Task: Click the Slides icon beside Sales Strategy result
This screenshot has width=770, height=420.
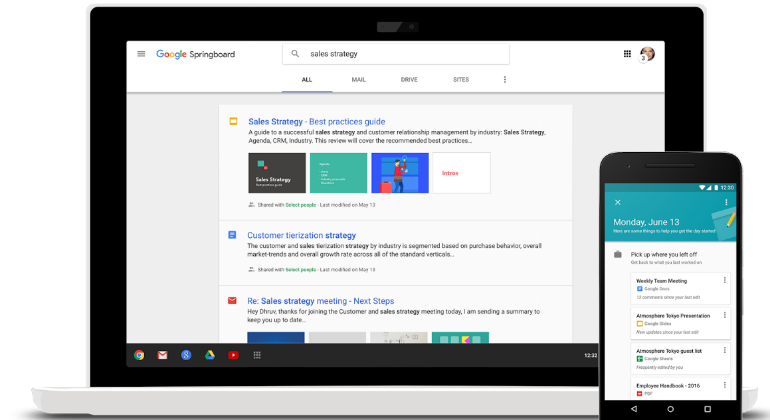Action: click(x=233, y=121)
